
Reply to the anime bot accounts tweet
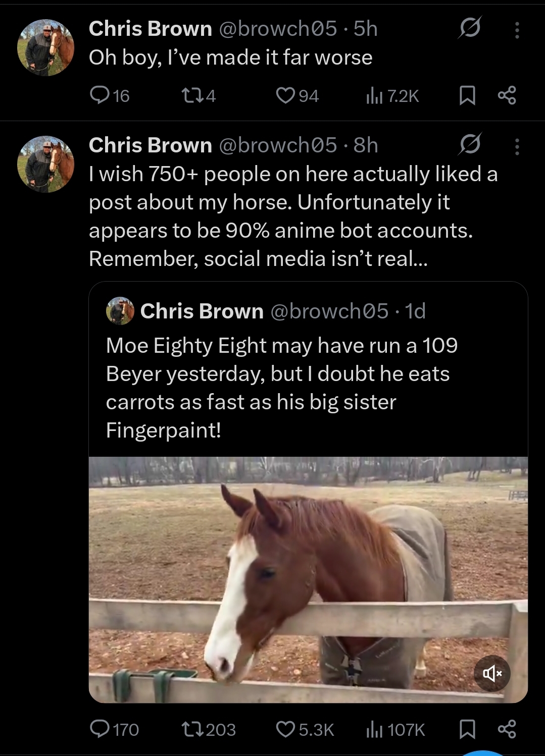[x=100, y=729]
